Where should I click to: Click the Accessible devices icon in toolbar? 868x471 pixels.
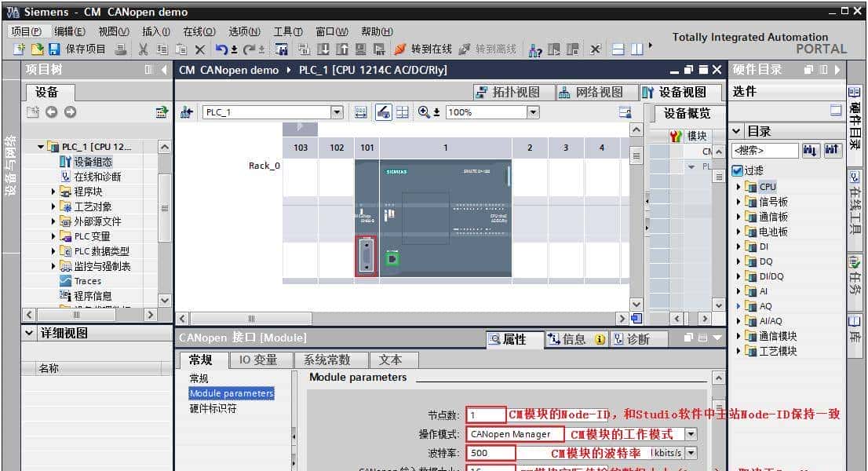coord(536,49)
